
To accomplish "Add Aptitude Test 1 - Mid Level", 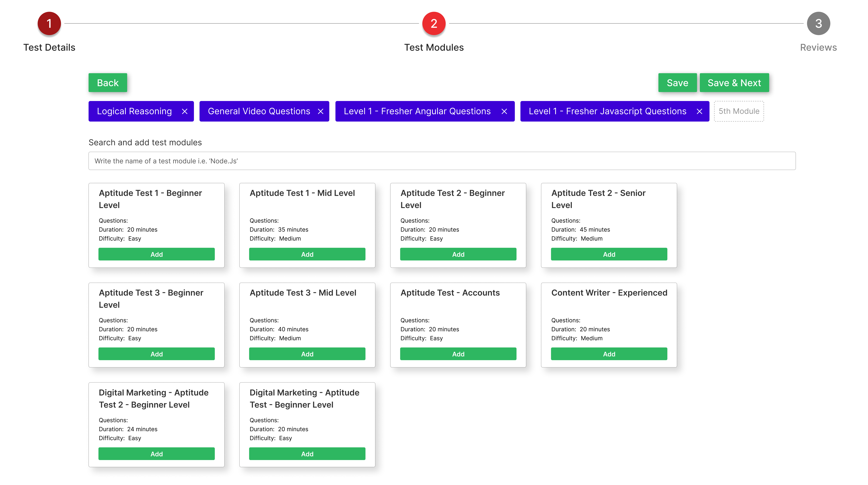I will [x=307, y=254].
